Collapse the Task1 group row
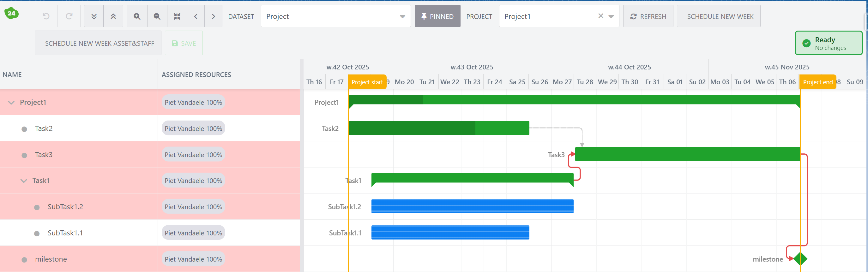868x272 pixels. (24, 181)
